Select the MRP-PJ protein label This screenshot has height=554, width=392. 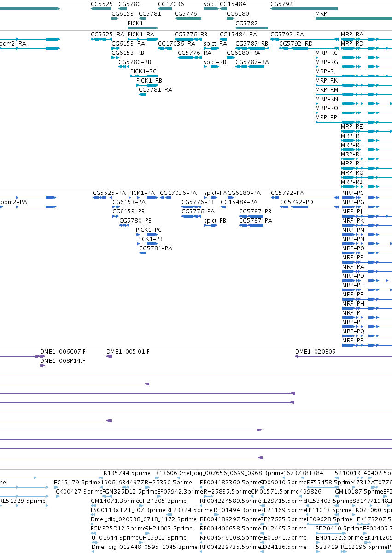pyautogui.click(x=352, y=212)
